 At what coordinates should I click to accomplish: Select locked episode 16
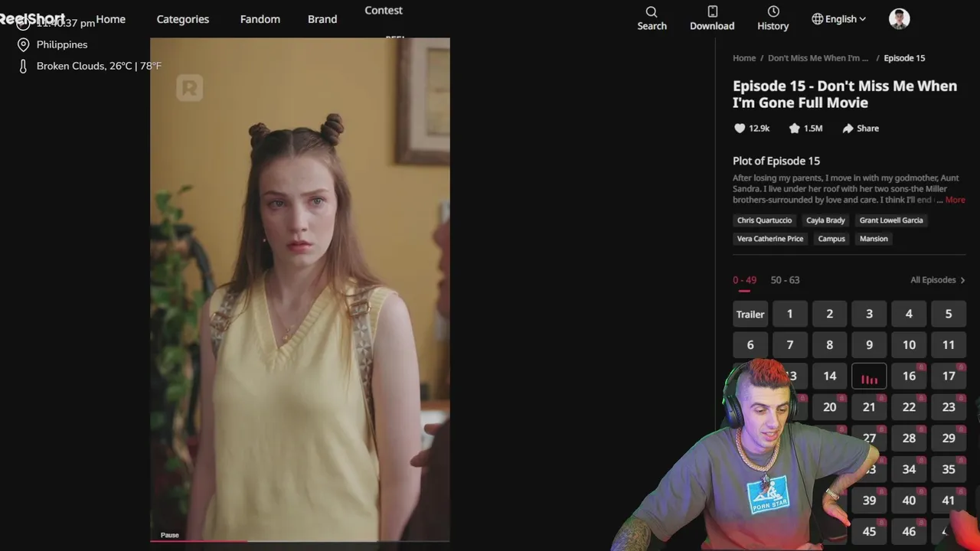click(909, 377)
